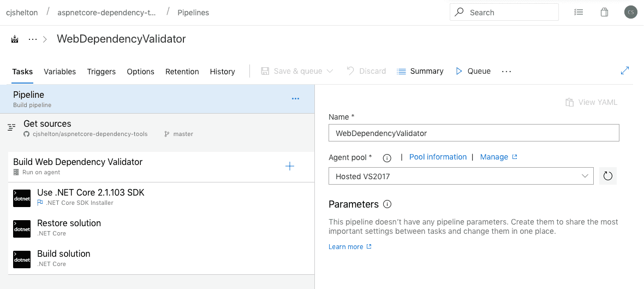
Task: Open the Pipeline row more options ellipsis
Action: click(x=295, y=99)
